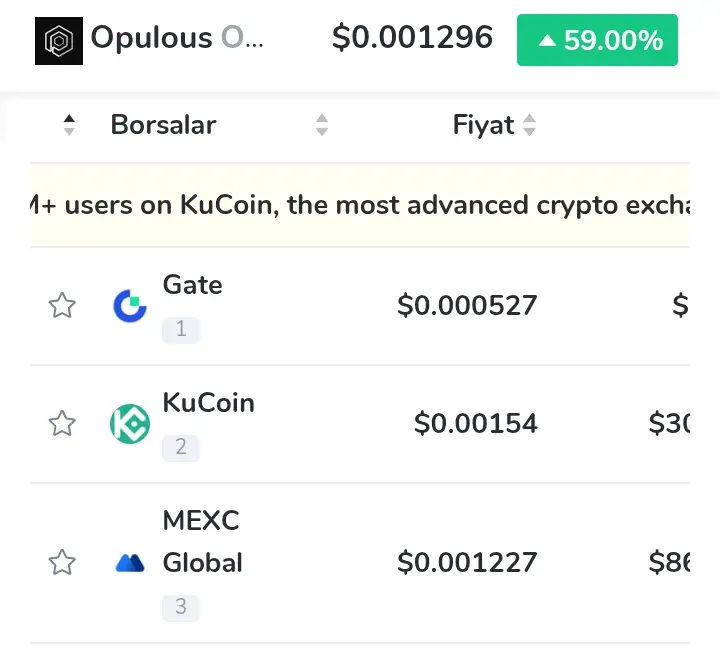Click the MEXC price $0.001227

coord(467,563)
